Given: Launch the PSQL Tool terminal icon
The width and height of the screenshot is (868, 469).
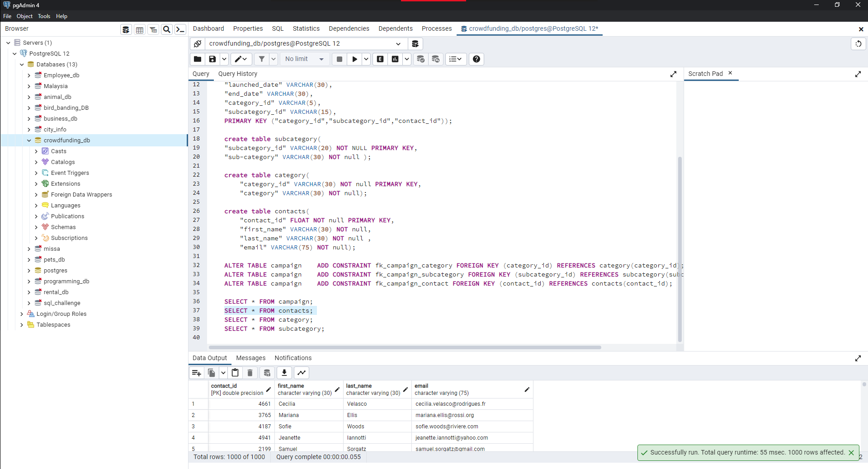Looking at the screenshot, I should point(180,29).
